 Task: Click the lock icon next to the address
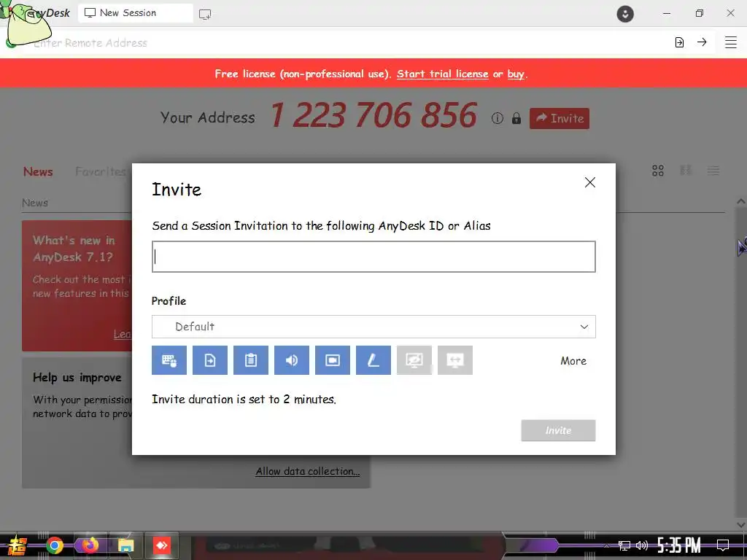[x=516, y=118]
